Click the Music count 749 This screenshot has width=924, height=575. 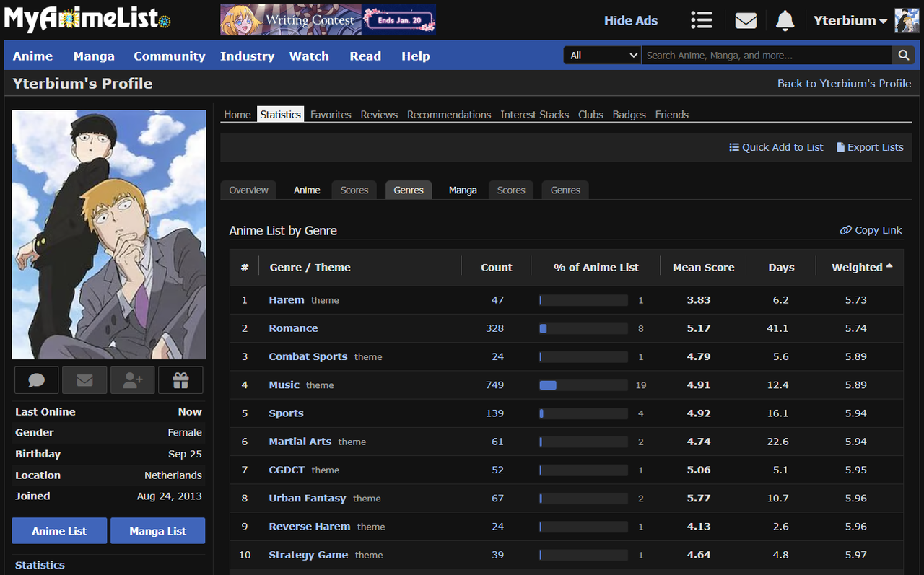(x=494, y=385)
